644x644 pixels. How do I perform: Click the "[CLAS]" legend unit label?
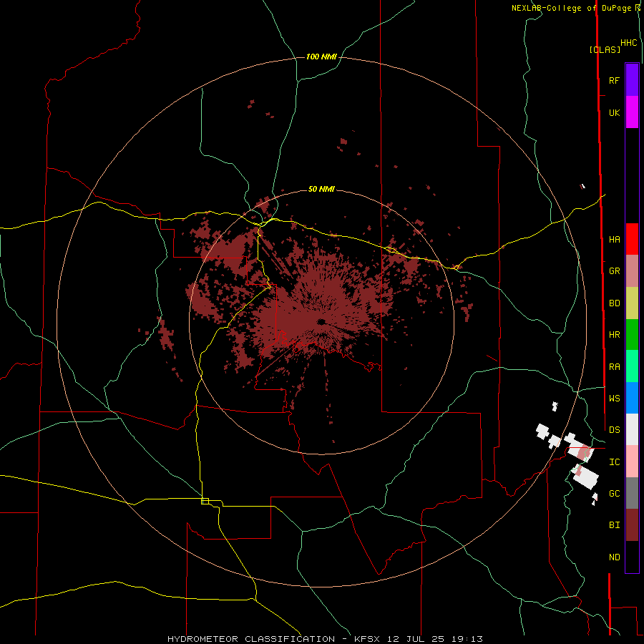pyautogui.click(x=605, y=49)
